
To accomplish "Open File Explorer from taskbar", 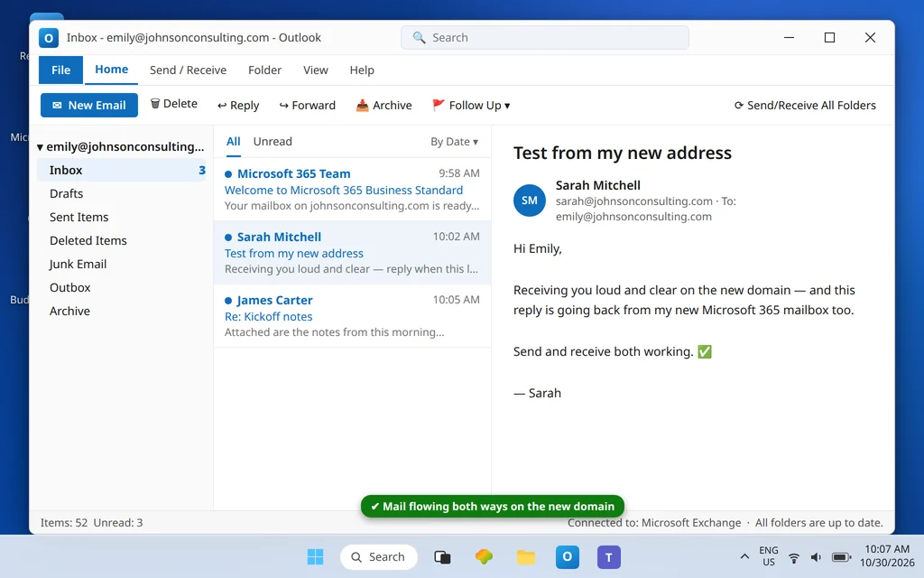I will click(526, 556).
